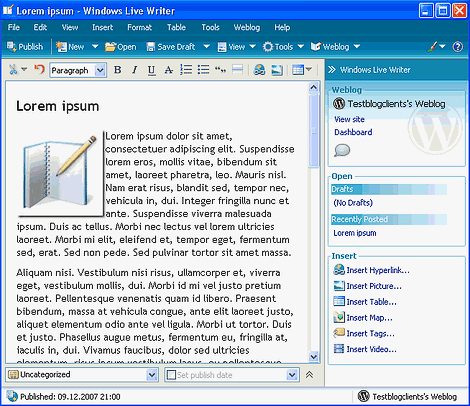Image resolution: width=470 pixels, height=406 pixels.
Task: Click the "(No Drafts)" text
Action: click(353, 203)
